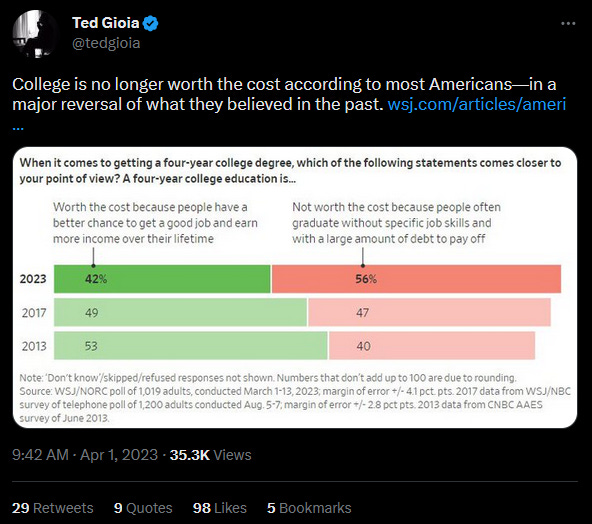Click the blue verified badge
The height and width of the screenshot is (524, 592).
[151, 23]
